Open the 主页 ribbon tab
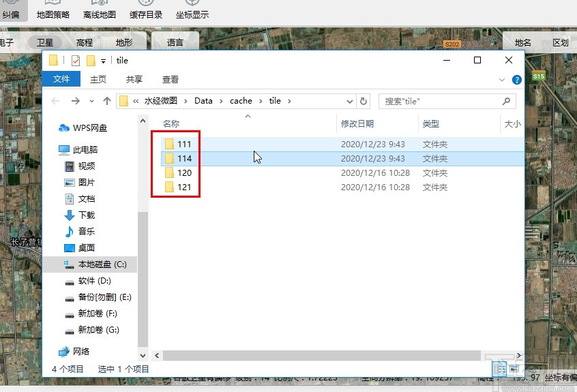 98,80
